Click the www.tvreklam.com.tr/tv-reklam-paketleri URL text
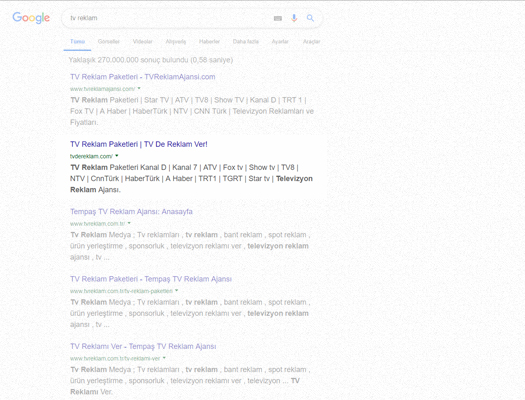The image size is (525, 400). click(121, 291)
